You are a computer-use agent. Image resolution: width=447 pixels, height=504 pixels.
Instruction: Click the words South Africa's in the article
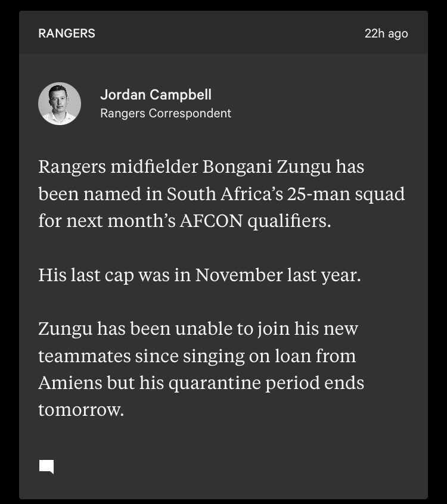tap(225, 194)
